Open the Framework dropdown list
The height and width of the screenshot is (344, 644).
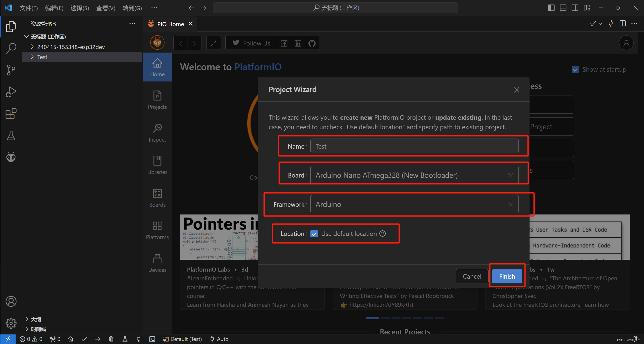click(414, 204)
